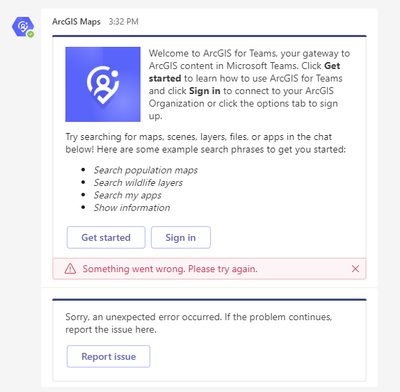Dismiss the 'Something went wrong' error banner
400x392 pixels.
[x=355, y=269]
